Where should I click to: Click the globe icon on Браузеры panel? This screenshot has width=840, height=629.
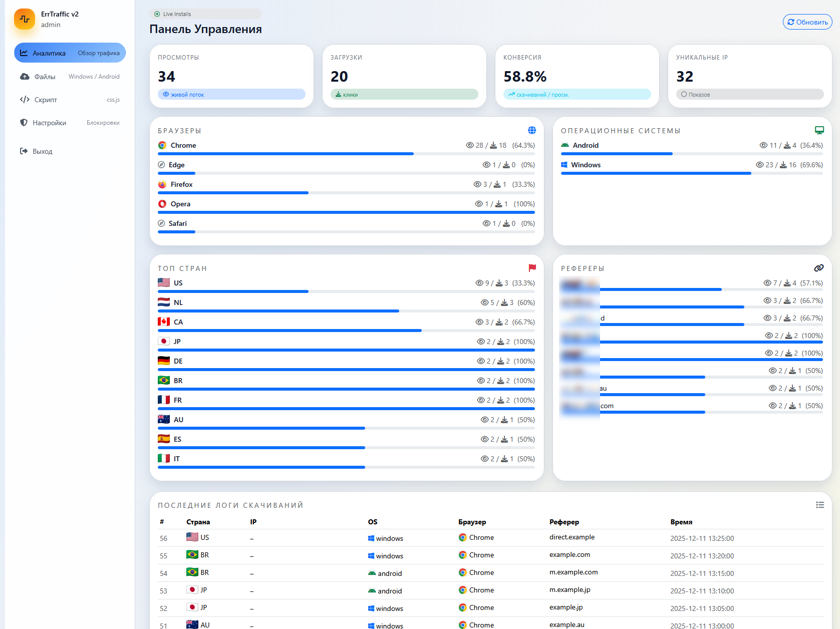tap(532, 130)
